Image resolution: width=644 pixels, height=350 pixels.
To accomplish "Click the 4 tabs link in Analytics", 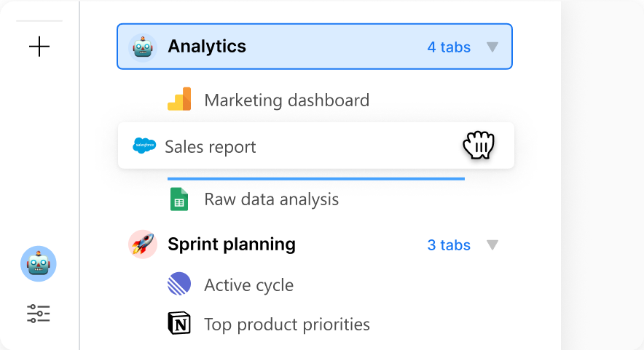I will [x=449, y=47].
